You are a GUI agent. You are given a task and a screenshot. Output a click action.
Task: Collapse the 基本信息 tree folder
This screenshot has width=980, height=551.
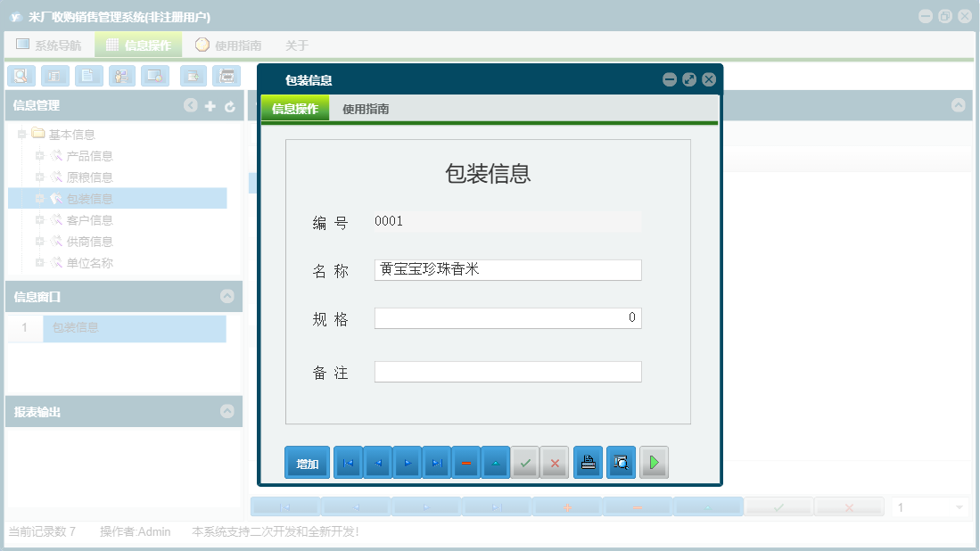click(22, 134)
